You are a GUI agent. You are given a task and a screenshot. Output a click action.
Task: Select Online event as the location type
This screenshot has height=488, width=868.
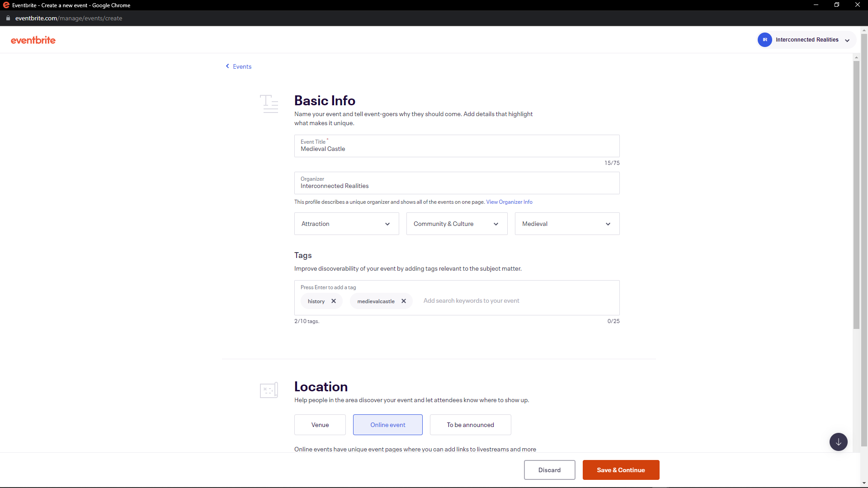[387, 425]
